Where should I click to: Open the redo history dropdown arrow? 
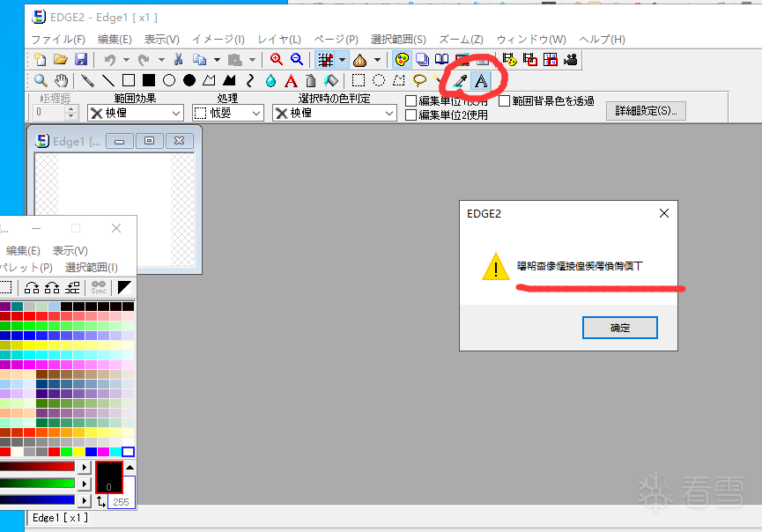161,60
